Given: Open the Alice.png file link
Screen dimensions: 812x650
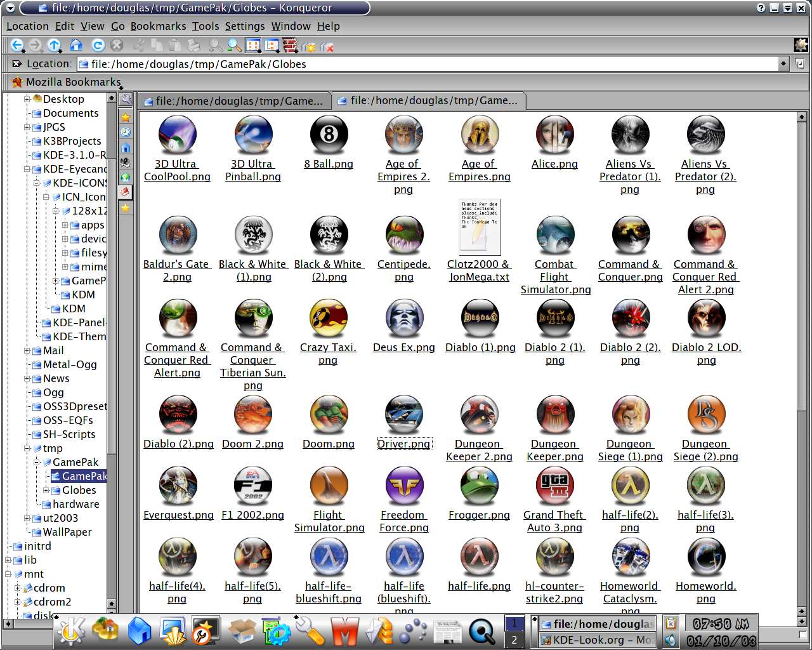Looking at the screenshot, I should pos(554,164).
